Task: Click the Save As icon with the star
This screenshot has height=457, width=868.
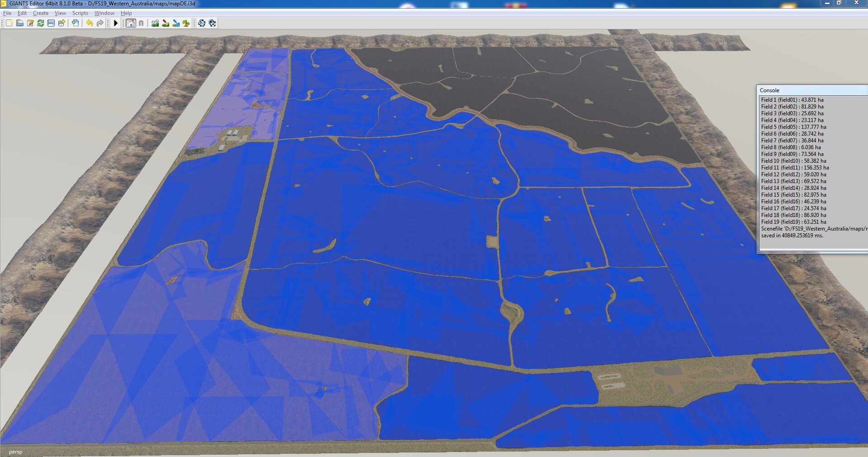Action: (62, 23)
